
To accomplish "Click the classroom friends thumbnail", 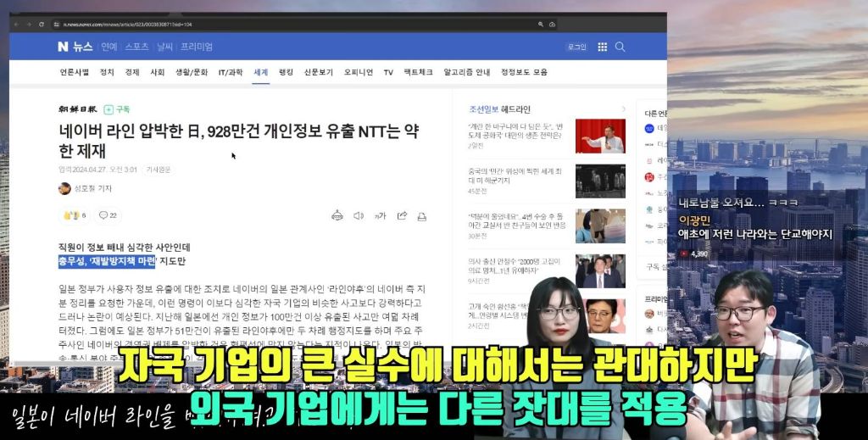I will tap(600, 226).
